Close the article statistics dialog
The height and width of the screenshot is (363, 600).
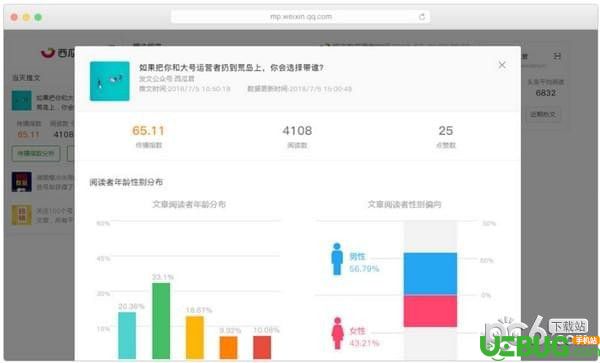[502, 65]
